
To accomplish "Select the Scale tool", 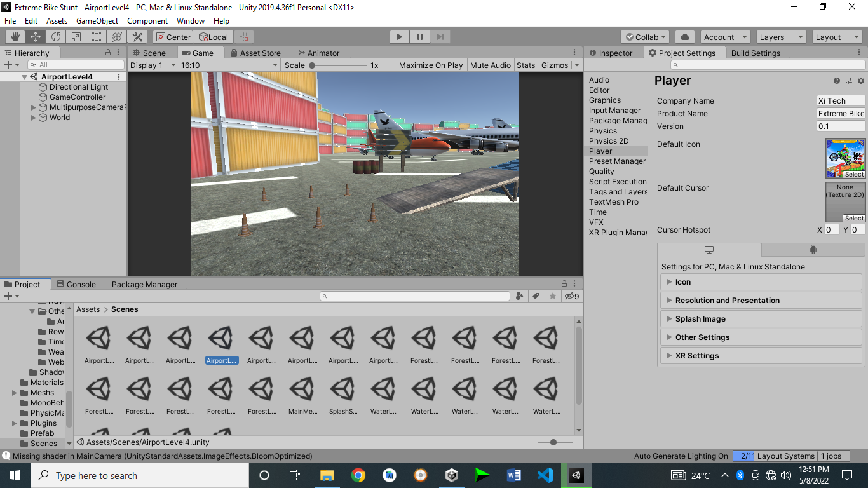I will coord(76,36).
